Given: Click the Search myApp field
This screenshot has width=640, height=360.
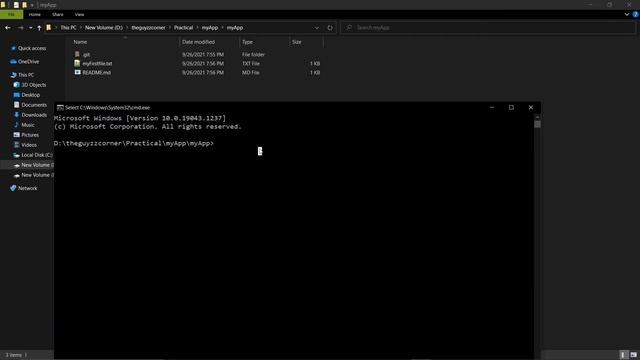Looking at the screenshot, I should (488, 28).
